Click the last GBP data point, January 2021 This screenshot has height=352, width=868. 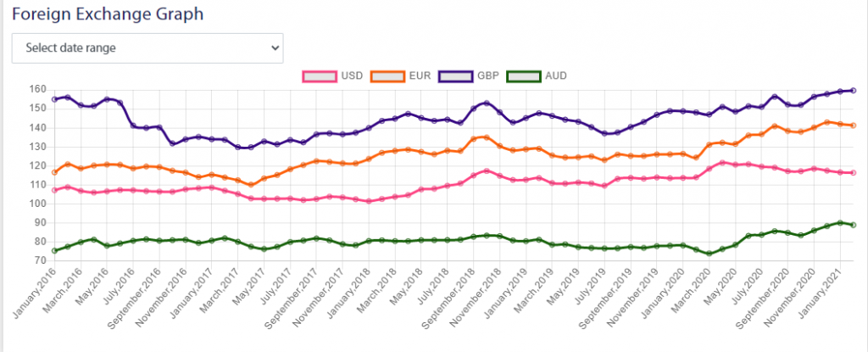pyautogui.click(x=853, y=90)
